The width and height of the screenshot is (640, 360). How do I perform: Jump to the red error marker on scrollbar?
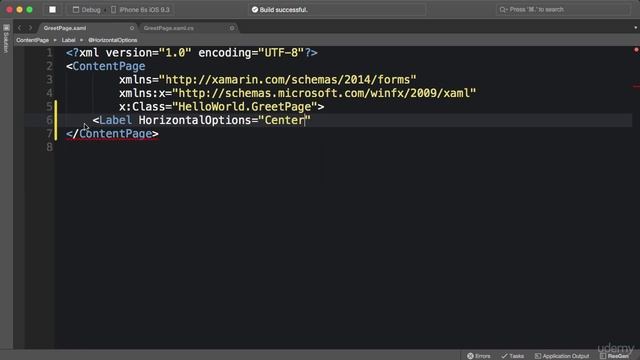click(x=636, y=87)
